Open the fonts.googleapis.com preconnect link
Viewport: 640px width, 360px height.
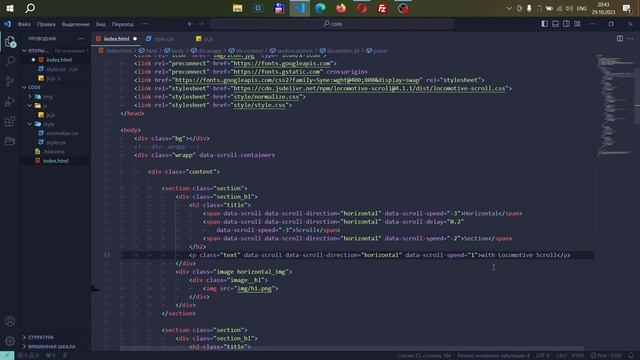click(282, 63)
